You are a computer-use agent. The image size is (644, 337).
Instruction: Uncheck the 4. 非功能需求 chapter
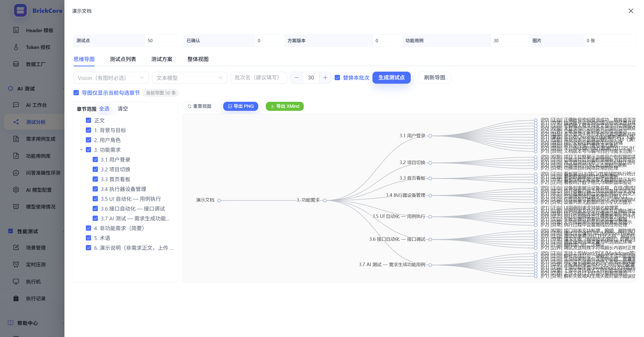(x=88, y=228)
